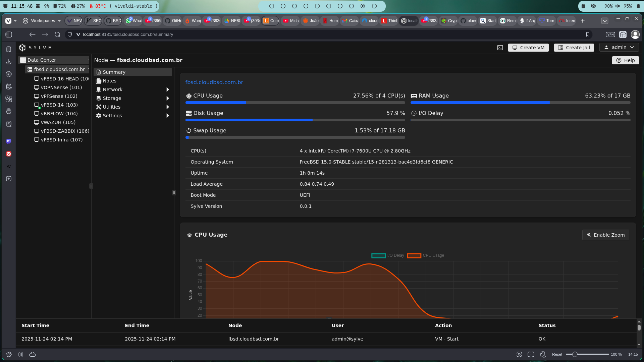Screen dimensions: 644x362
Task: Open the History panel in sidebar
Action: point(9,74)
